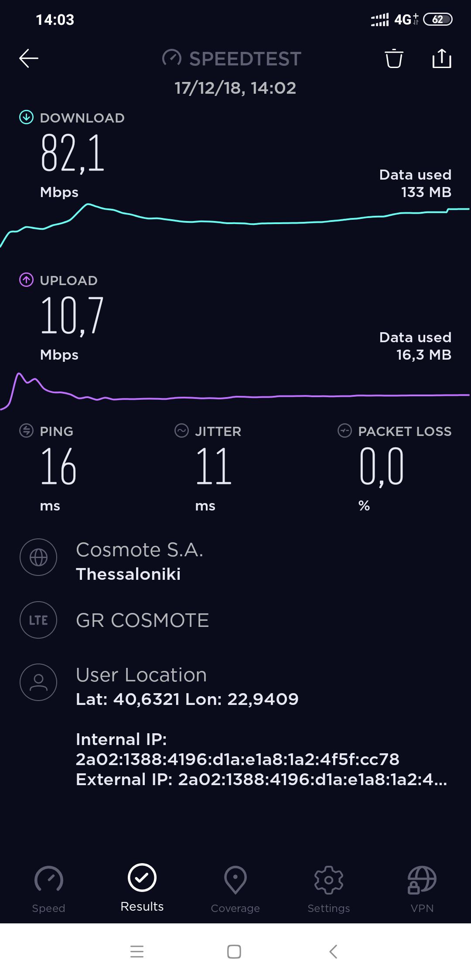Image resolution: width=471 pixels, height=980 pixels.
Task: Tap the upload arrow icon
Action: pyautogui.click(x=26, y=280)
